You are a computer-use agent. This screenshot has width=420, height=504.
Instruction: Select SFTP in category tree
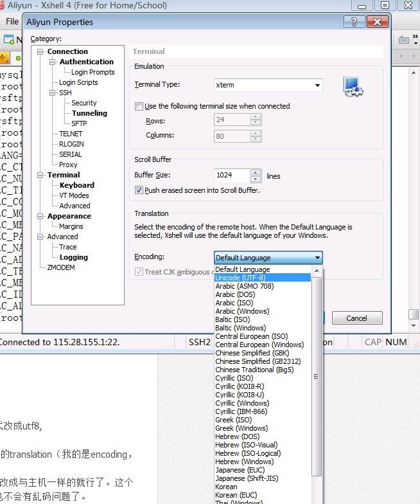point(79,123)
